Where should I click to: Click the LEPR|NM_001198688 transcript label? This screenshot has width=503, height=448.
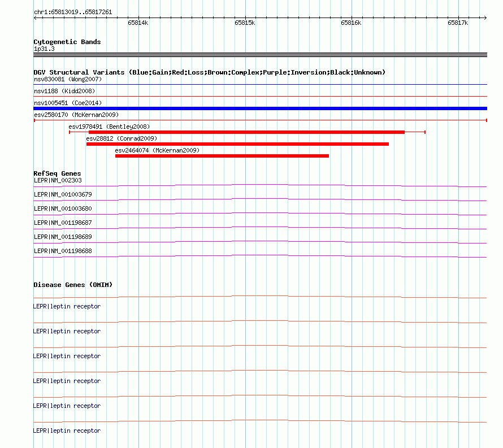63,251
